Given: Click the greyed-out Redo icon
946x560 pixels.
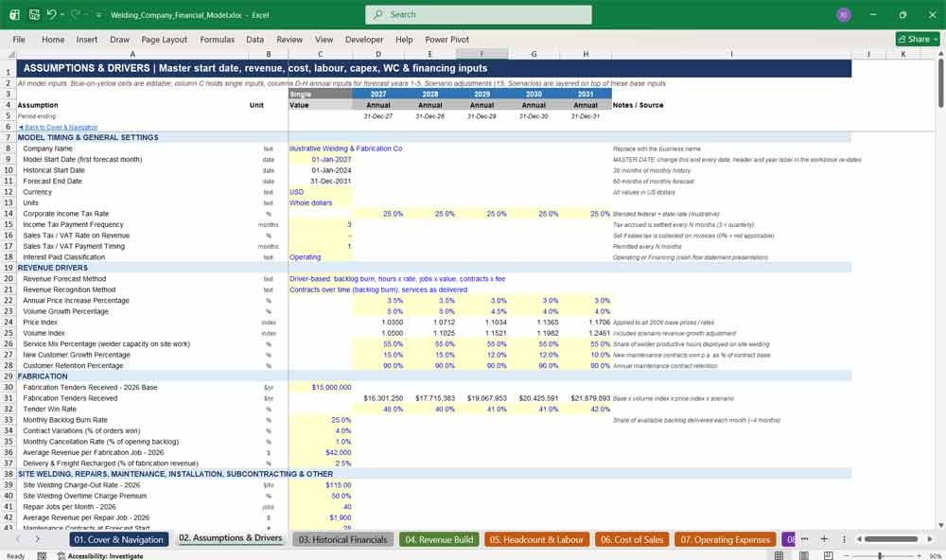Looking at the screenshot, I should pyautogui.click(x=76, y=14).
